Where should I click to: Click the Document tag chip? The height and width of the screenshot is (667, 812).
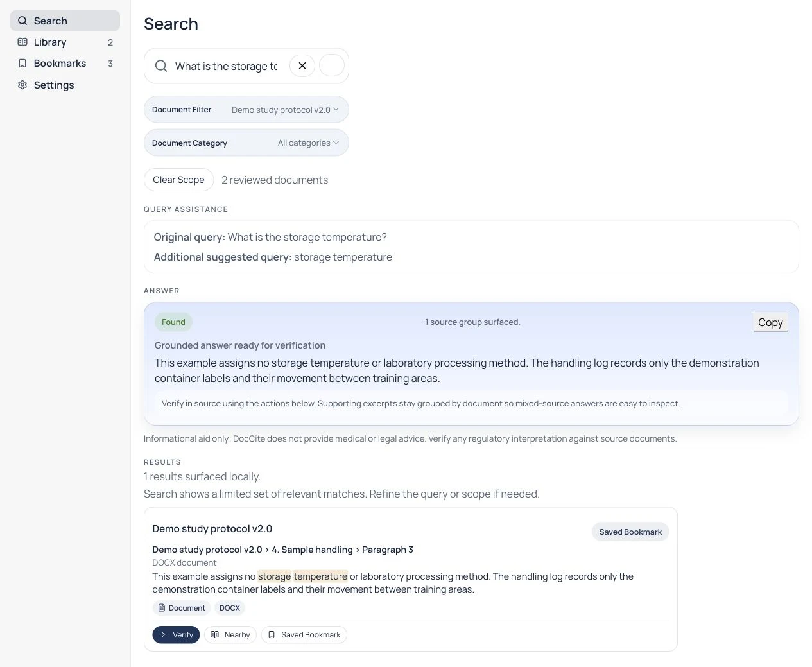click(x=182, y=608)
